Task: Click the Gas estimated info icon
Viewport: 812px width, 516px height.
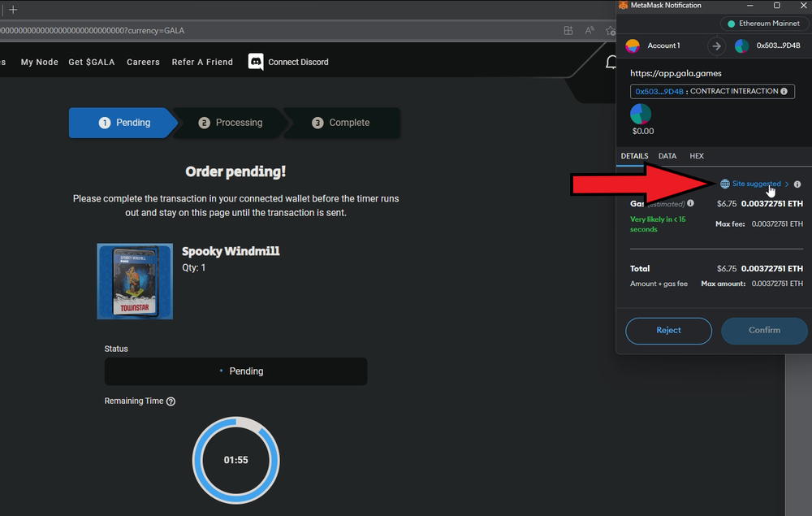Action: pos(690,203)
